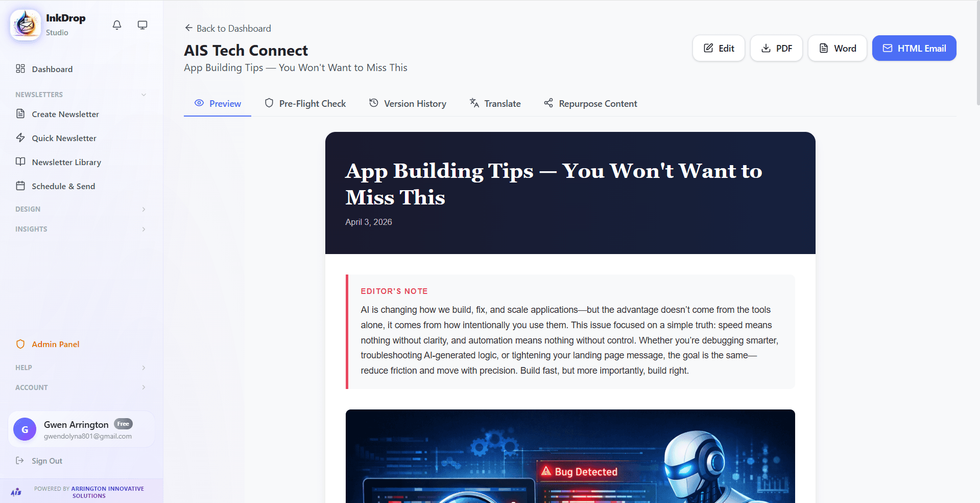The height and width of the screenshot is (503, 980).
Task: Expand the Help section
Action: [81, 368]
